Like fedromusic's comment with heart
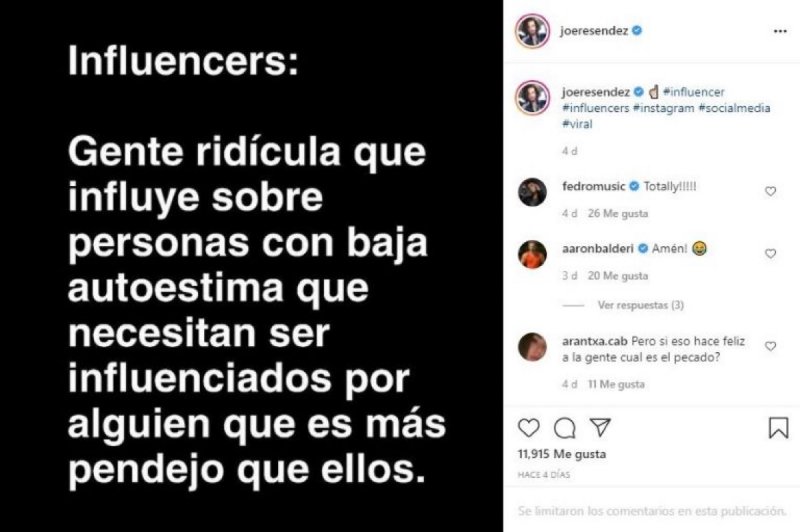 770,191
